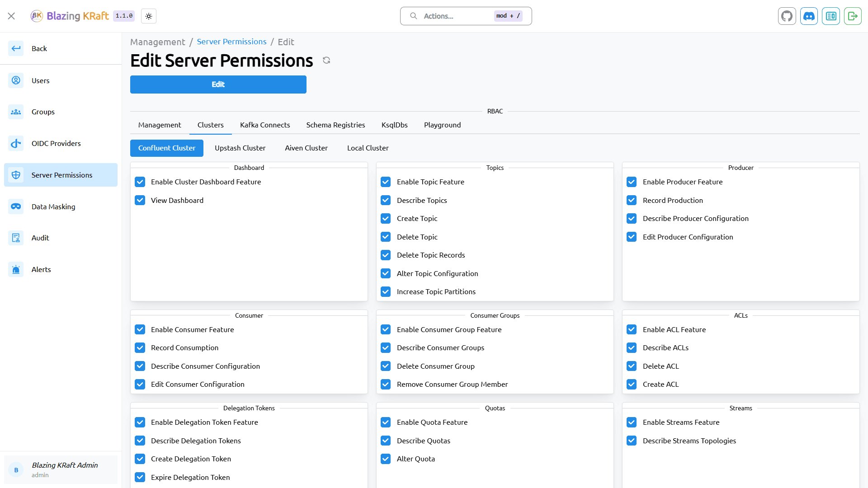Click the OIDC Providers sidebar icon

coord(15,143)
